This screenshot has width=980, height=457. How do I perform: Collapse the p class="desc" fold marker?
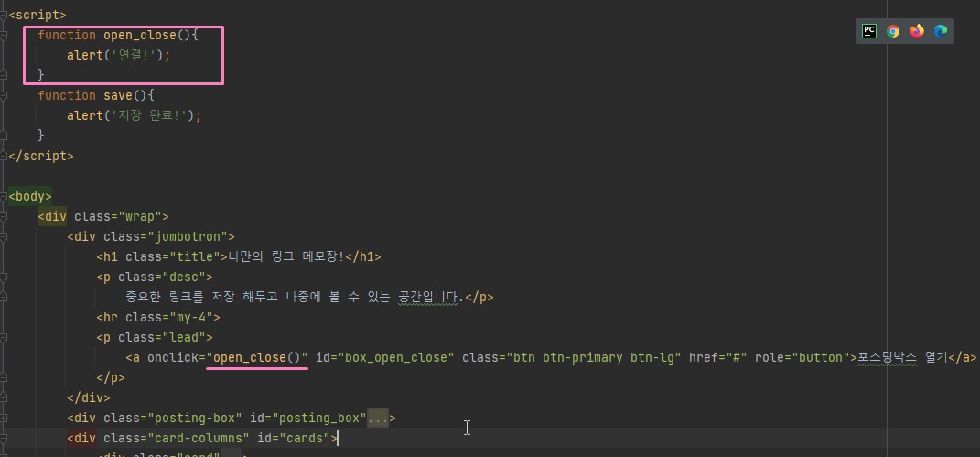3,277
